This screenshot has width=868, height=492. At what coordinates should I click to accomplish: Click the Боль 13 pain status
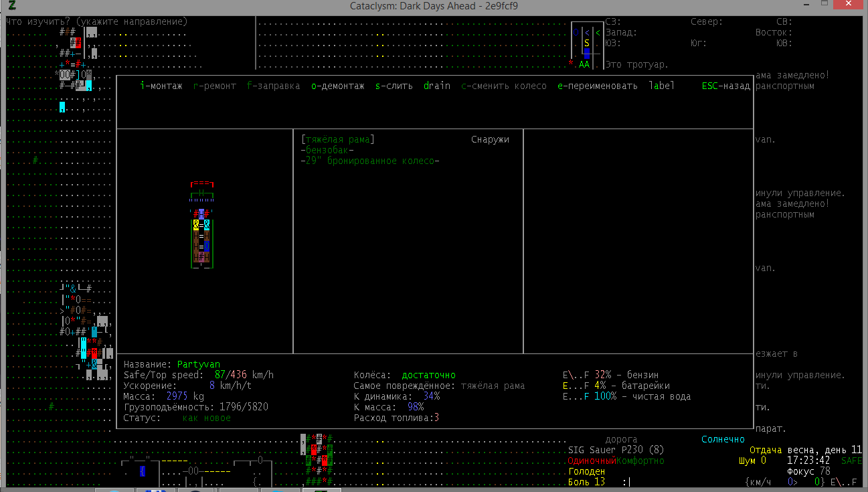tap(587, 482)
